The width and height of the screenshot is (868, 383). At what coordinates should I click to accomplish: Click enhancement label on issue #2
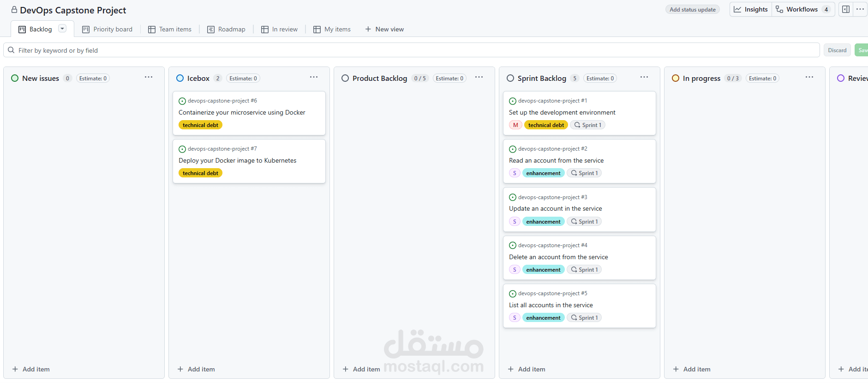(x=543, y=173)
